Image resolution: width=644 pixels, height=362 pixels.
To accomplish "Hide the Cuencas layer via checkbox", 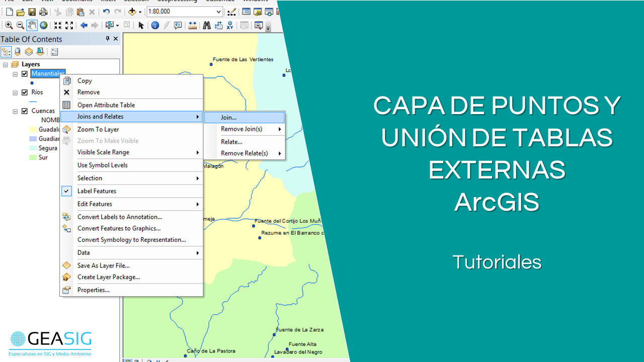I will (24, 111).
